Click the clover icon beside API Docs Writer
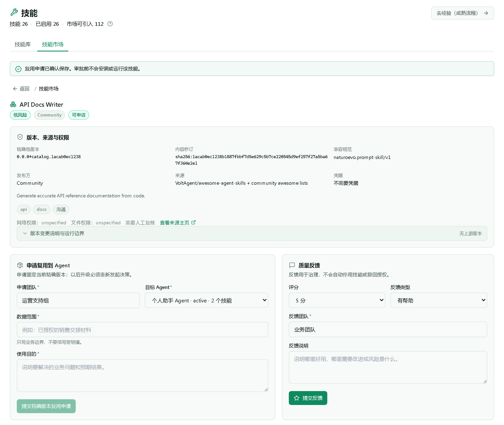Image resolution: width=504 pixels, height=425 pixels. pos(13,104)
